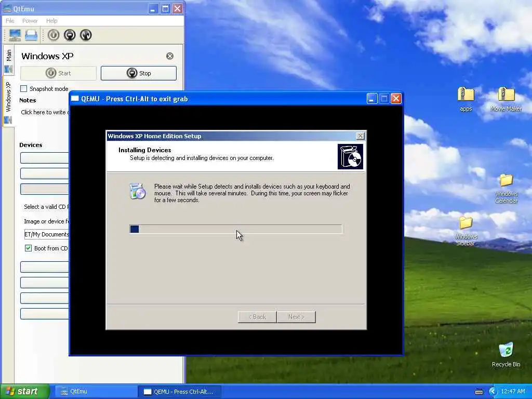Image resolution: width=532 pixels, height=399 pixels.
Task: Click the Start button for Windows XP machine
Action: tap(58, 73)
